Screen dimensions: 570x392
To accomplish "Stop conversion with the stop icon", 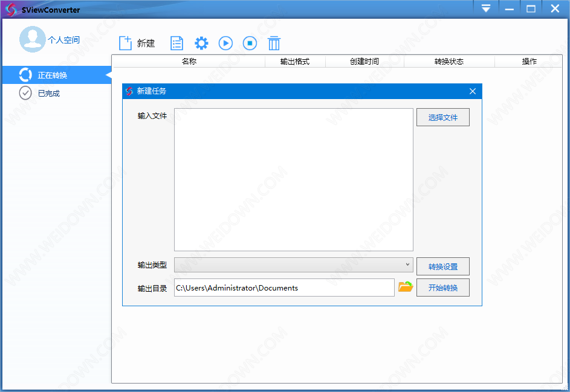I will click(x=250, y=43).
